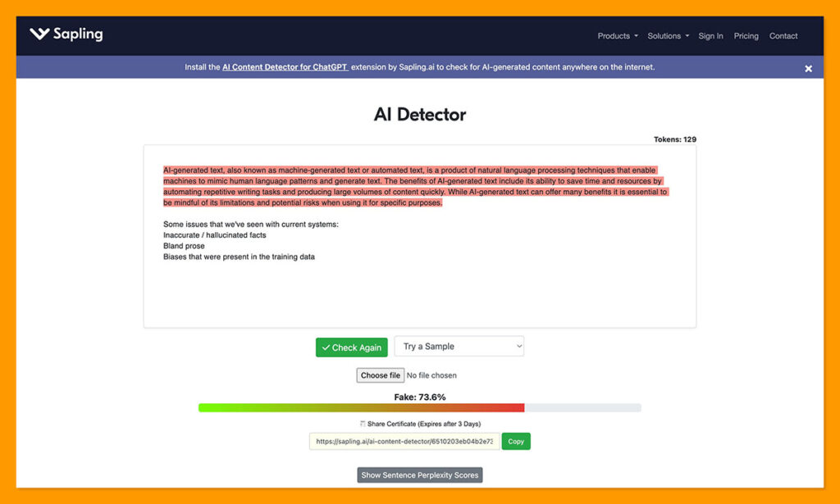Click inside the highlighted AI-generated paragraph
Viewport: 840px width, 504px height.
pos(415,186)
